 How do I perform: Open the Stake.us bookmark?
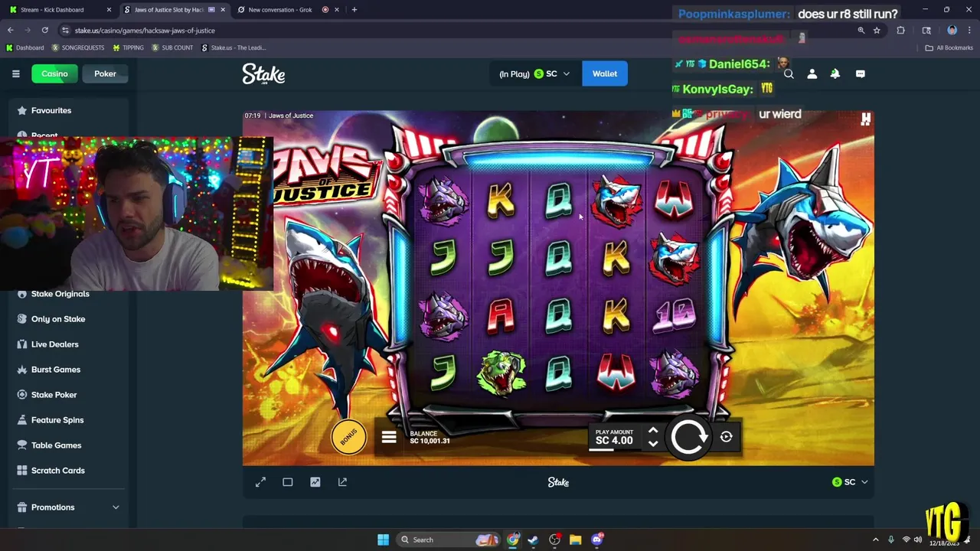point(234,47)
